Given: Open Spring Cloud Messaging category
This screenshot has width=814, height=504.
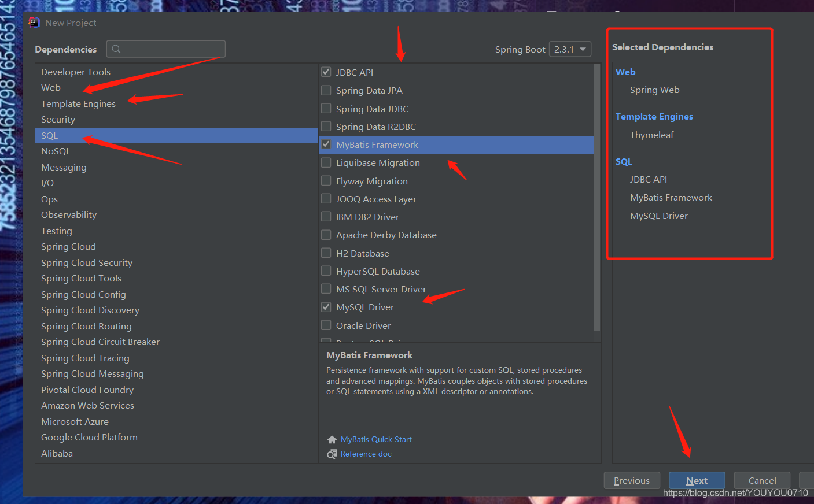Looking at the screenshot, I should [176, 374].
